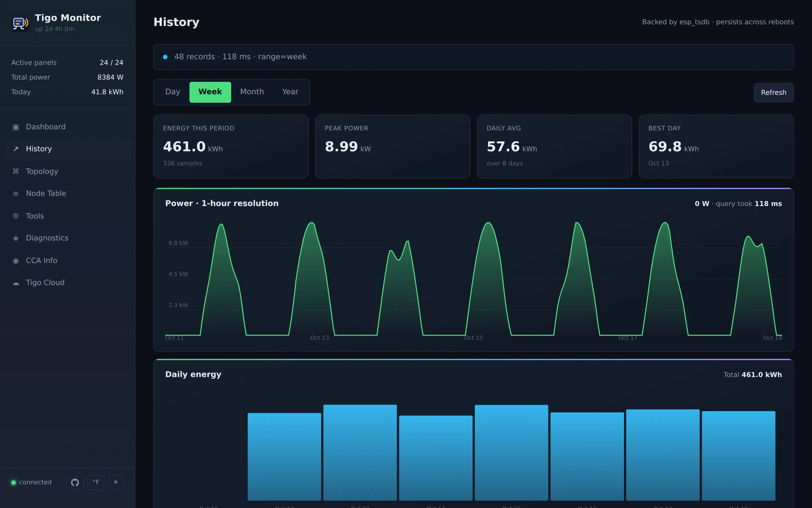Viewport: 812px width, 508px height.
Task: Click the CCA Info circle icon
Action: [x=16, y=261]
